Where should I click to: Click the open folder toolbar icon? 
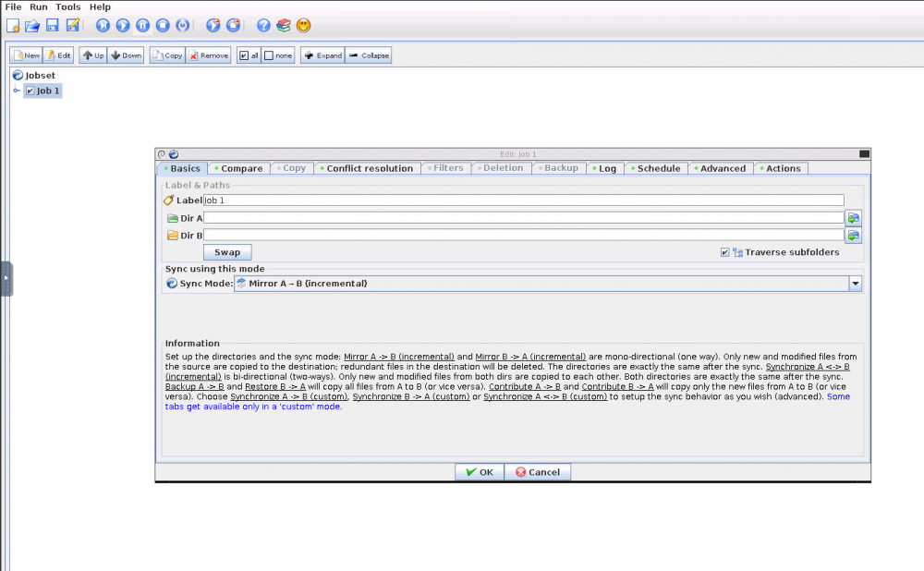tap(32, 25)
